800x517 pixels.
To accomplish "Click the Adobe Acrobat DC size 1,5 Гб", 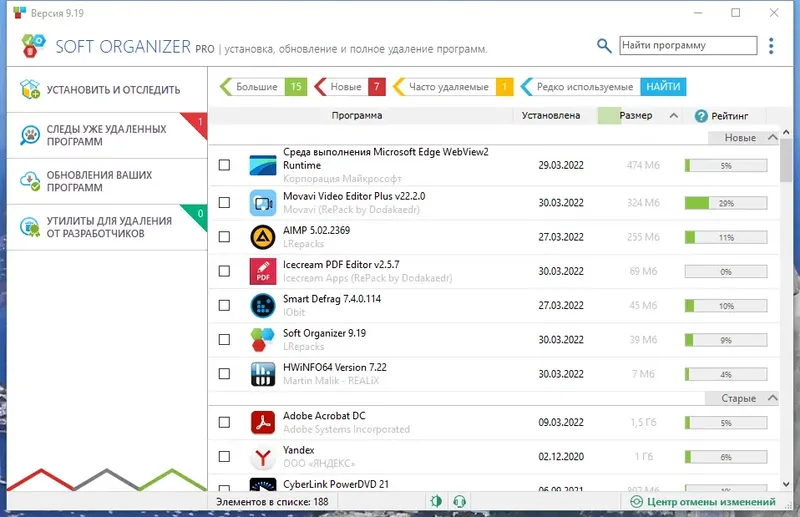I will tap(643, 422).
